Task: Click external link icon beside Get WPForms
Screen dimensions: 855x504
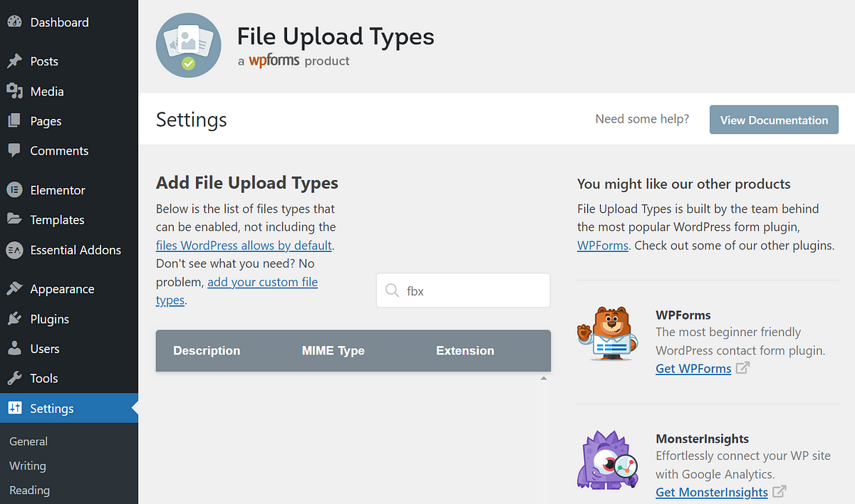Action: pyautogui.click(x=742, y=368)
